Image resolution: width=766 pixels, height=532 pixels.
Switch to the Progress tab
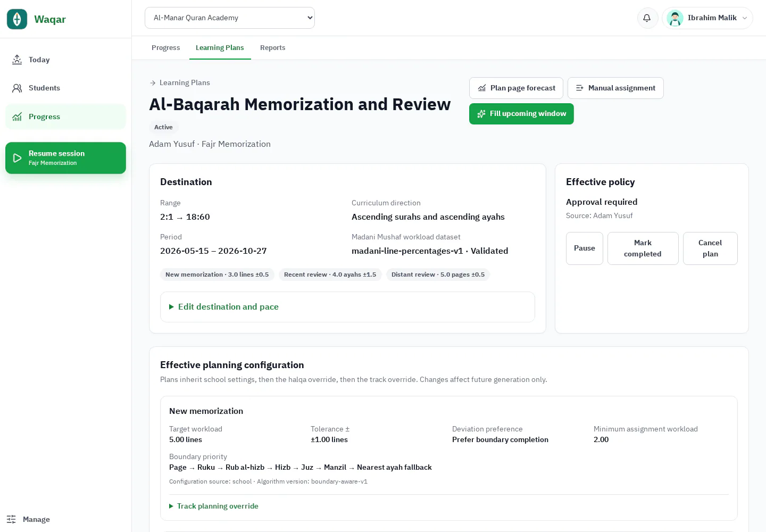pyautogui.click(x=166, y=48)
